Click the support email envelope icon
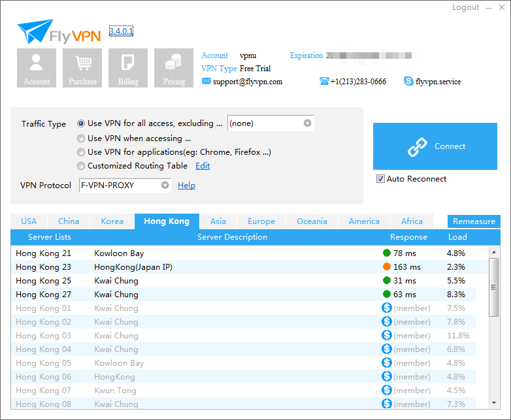The height and width of the screenshot is (420, 511). pyautogui.click(x=206, y=81)
